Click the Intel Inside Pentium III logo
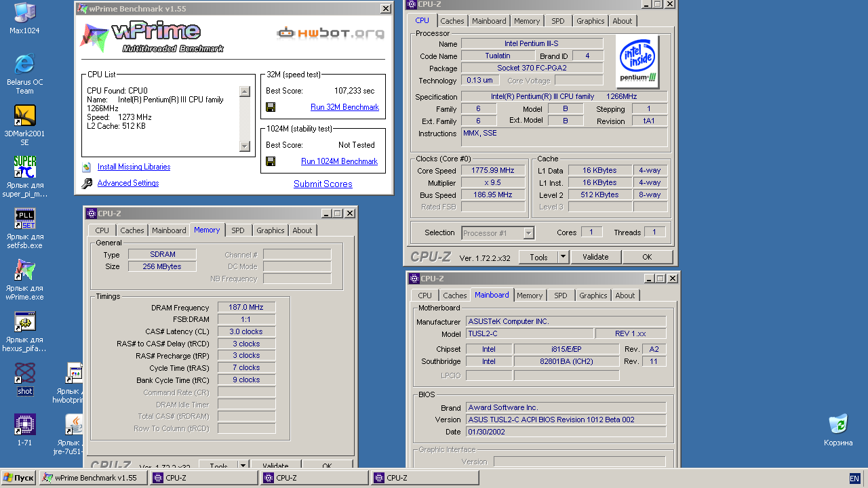This screenshot has height=488, width=868. [638, 62]
